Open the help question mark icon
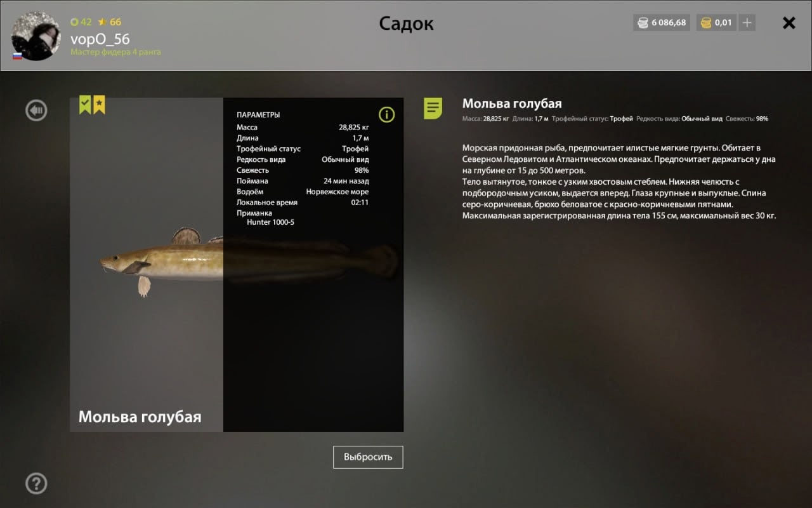The image size is (812, 508). 36,483
